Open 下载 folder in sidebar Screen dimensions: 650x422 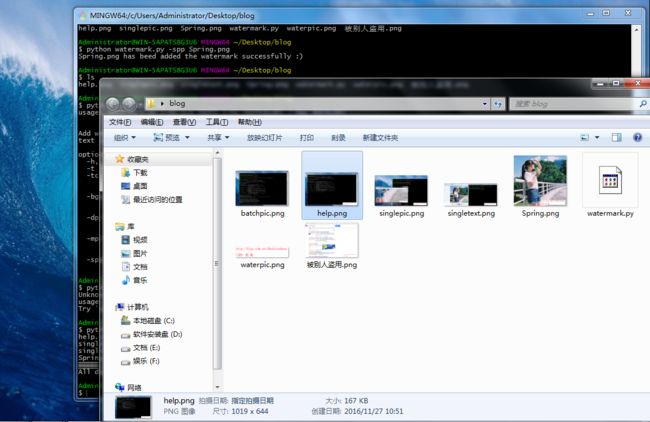[x=140, y=172]
